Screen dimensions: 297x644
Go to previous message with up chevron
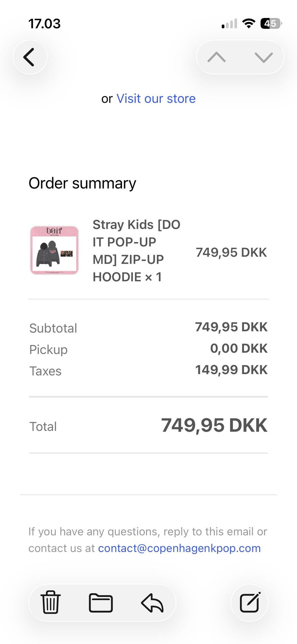coord(217,57)
